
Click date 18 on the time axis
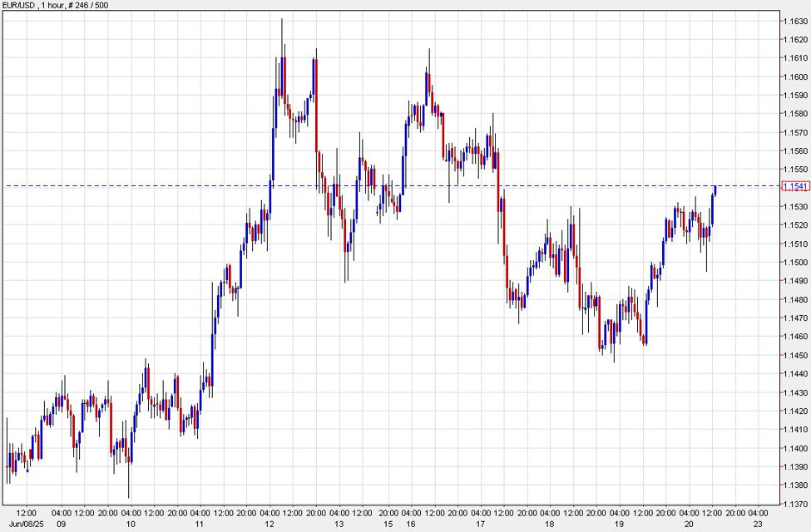coord(548,525)
